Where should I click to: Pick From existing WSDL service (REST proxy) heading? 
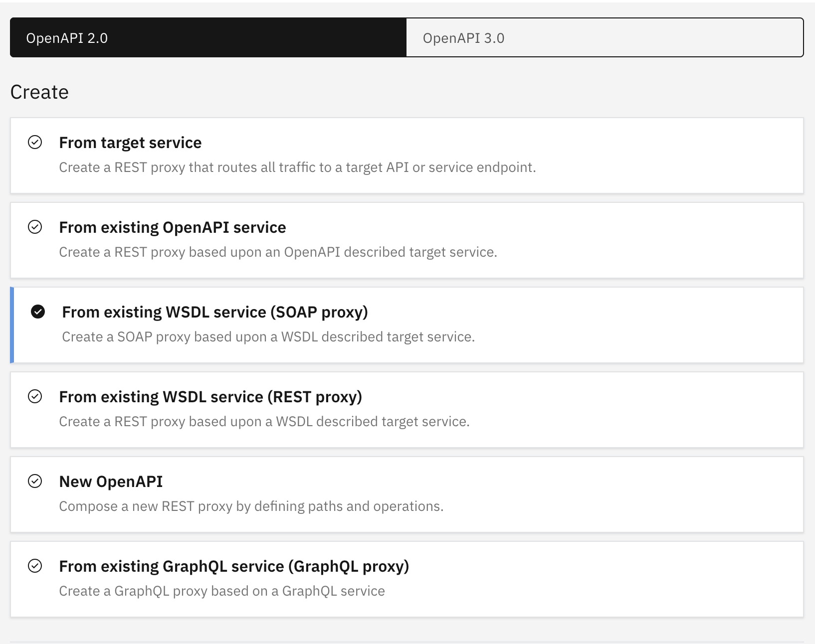coord(210,397)
